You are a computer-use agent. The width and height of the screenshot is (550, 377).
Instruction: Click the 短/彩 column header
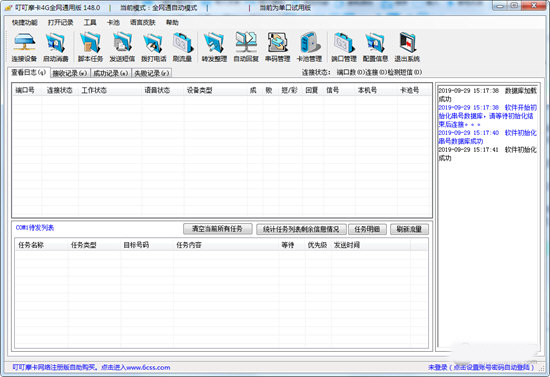point(289,90)
